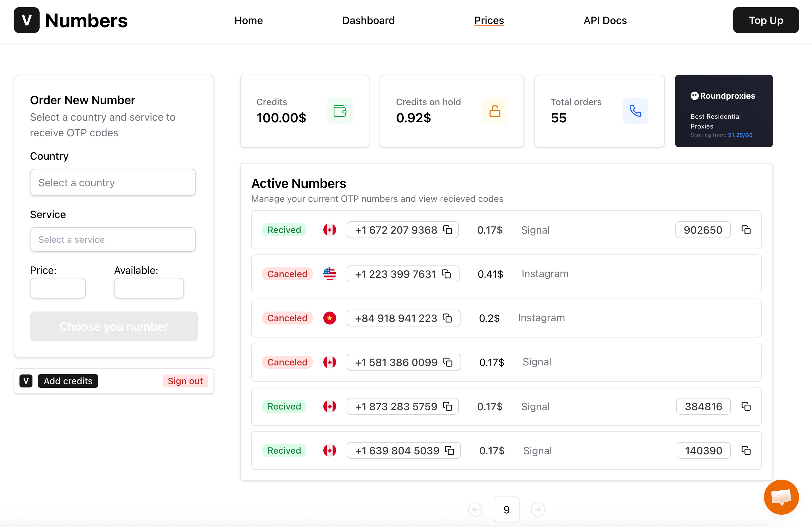Click the Active Numbers heading
Screen dimensions: 812x527
tap(299, 183)
